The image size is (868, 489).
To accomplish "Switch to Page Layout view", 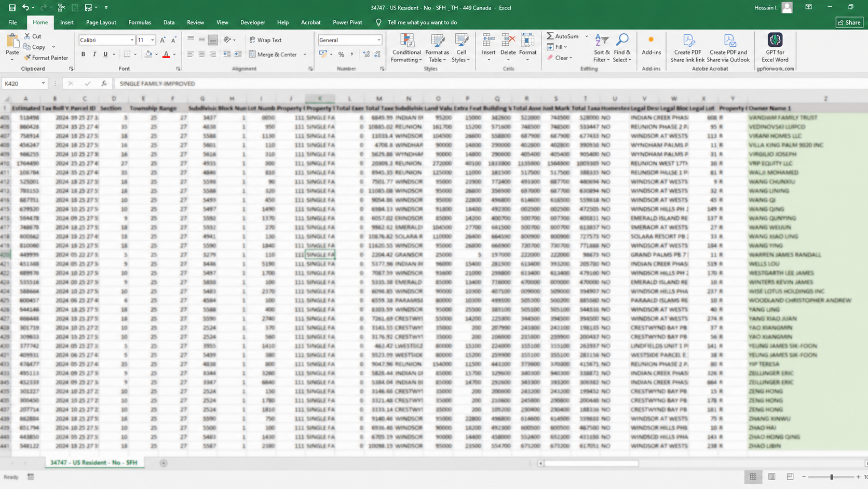I will pos(771,477).
